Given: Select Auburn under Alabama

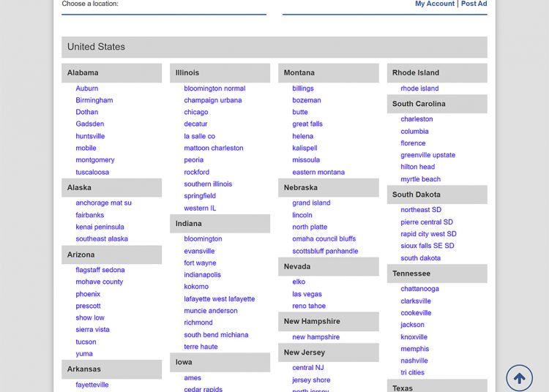Looking at the screenshot, I should (x=87, y=88).
